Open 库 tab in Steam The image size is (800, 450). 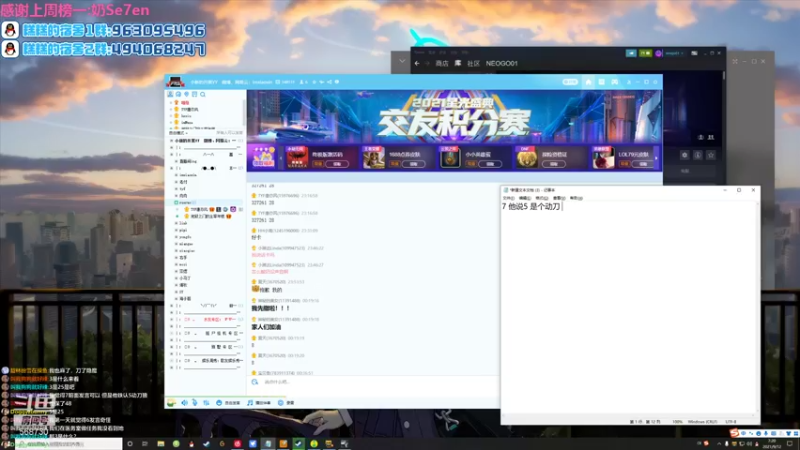tap(458, 63)
